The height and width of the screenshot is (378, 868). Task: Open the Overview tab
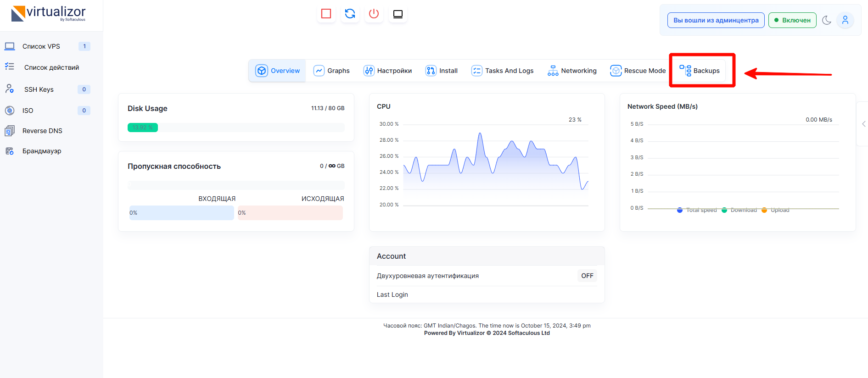tap(277, 71)
